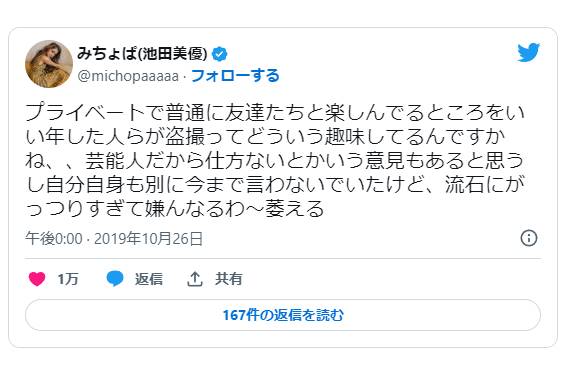Click last tweet line ending 萎える
The image size is (562, 368).
click(175, 209)
